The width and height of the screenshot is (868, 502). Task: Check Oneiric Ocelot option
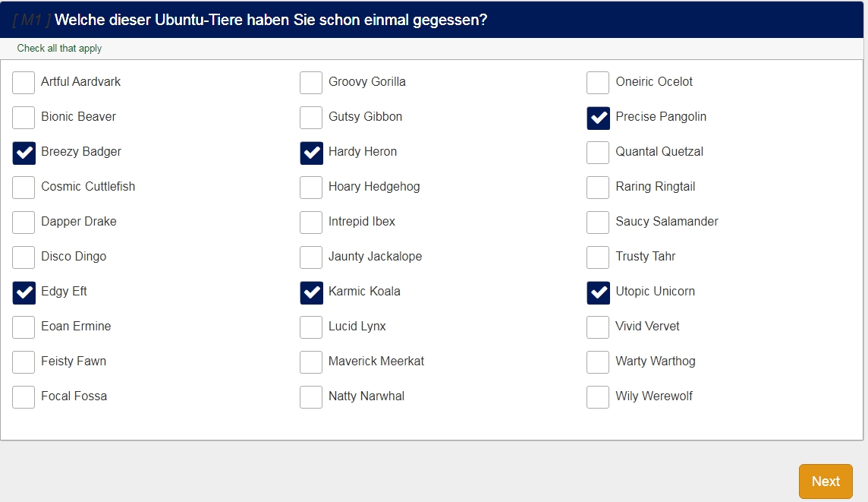tap(598, 82)
